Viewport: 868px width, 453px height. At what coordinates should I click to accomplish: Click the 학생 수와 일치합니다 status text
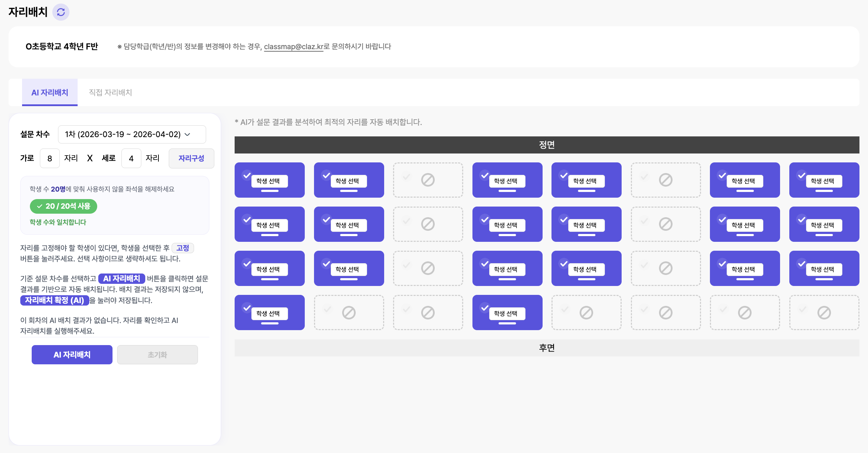coord(58,222)
